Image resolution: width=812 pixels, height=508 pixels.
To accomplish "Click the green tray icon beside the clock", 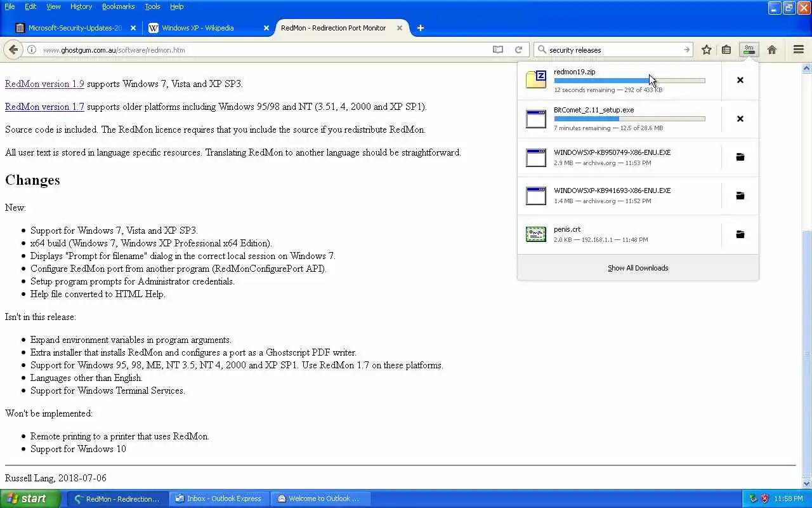I will click(753, 498).
